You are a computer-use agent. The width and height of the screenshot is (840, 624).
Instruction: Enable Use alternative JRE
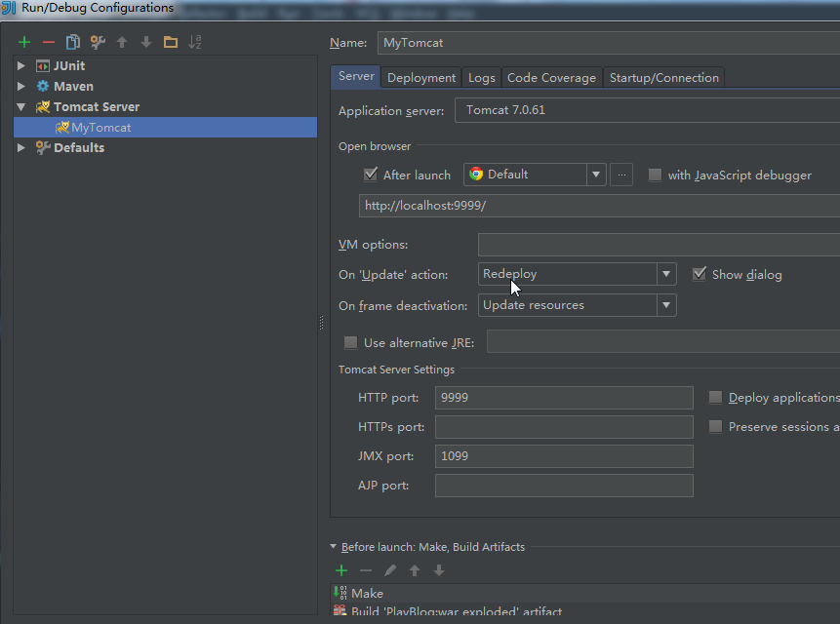tap(350, 342)
